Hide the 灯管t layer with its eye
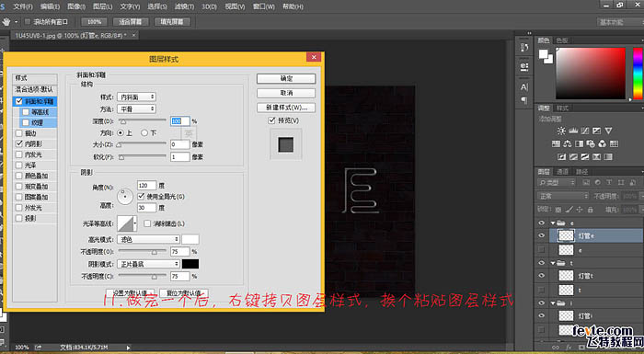644x354 pixels. pyautogui.click(x=541, y=276)
